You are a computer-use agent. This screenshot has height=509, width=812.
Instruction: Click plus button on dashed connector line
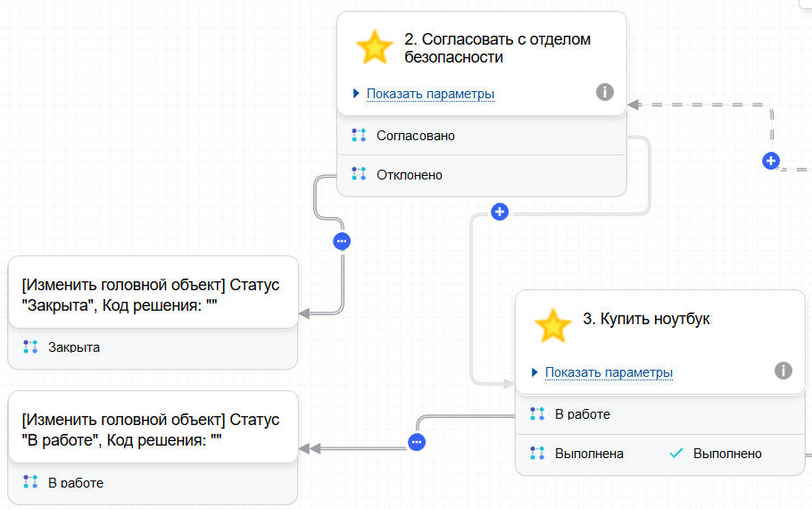pyautogui.click(x=771, y=161)
